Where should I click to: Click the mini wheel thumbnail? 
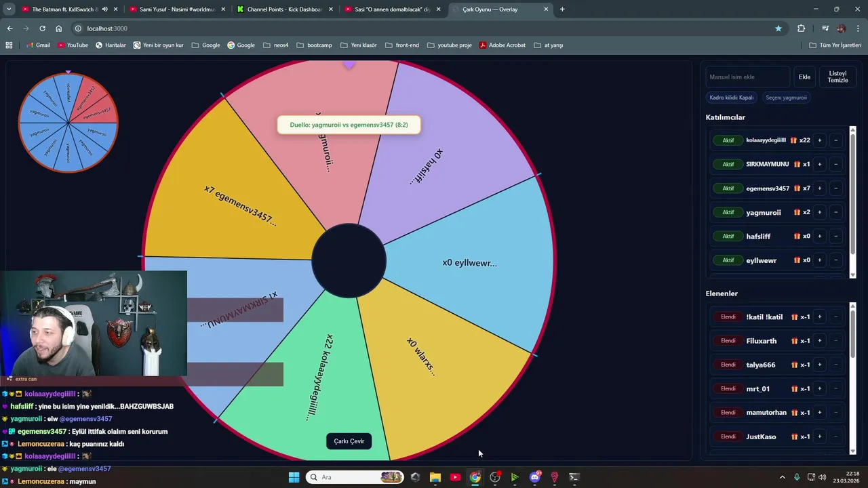click(68, 123)
